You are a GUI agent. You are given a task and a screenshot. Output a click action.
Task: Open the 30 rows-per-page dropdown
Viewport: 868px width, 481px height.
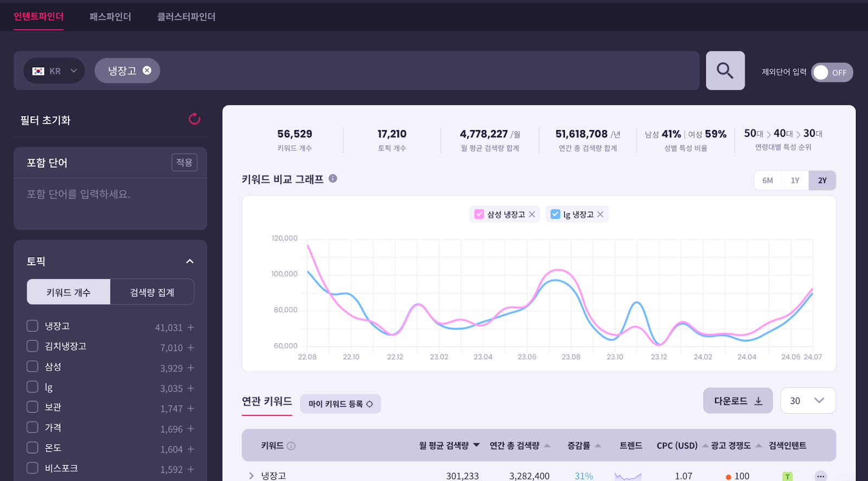click(808, 401)
